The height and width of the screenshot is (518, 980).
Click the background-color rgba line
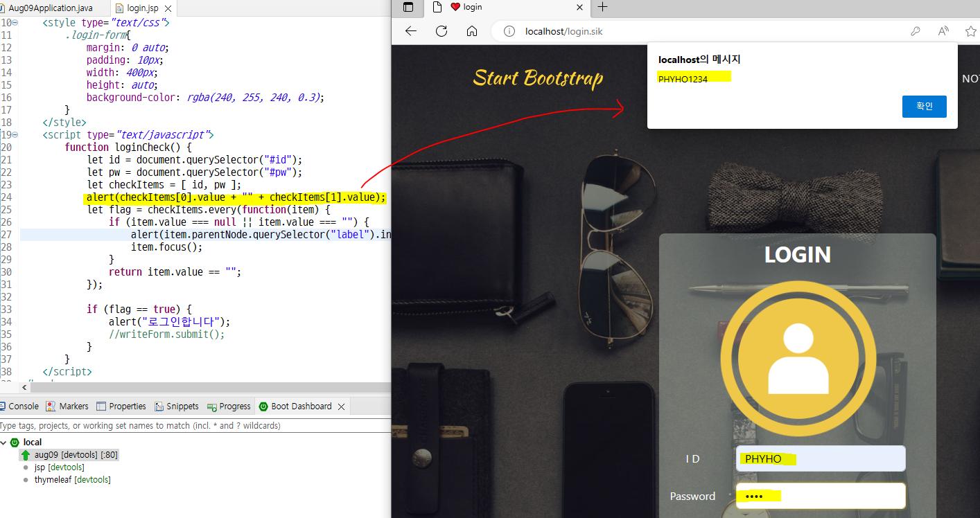205,98
